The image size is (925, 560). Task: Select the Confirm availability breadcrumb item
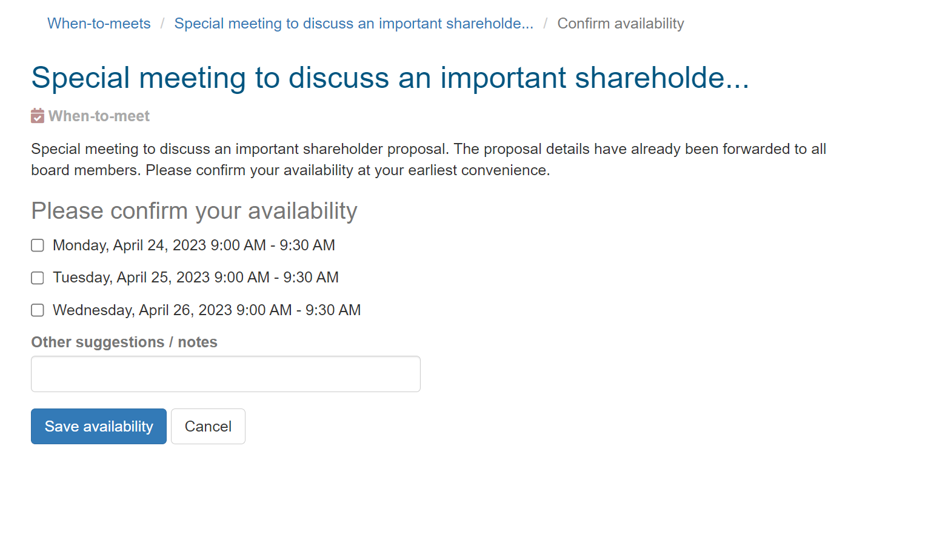pyautogui.click(x=621, y=24)
